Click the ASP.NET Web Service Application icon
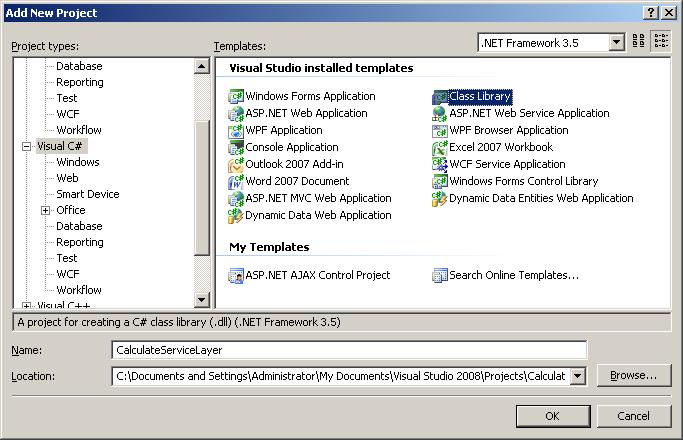This screenshot has width=683, height=440. pyautogui.click(x=440, y=113)
